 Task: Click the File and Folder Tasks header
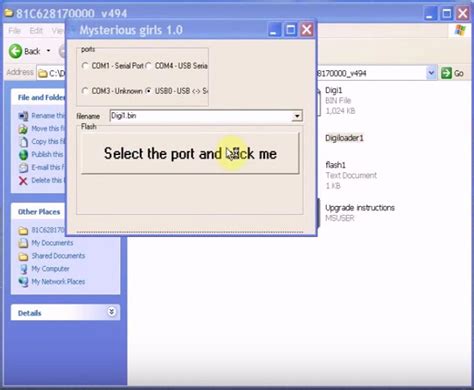point(38,97)
